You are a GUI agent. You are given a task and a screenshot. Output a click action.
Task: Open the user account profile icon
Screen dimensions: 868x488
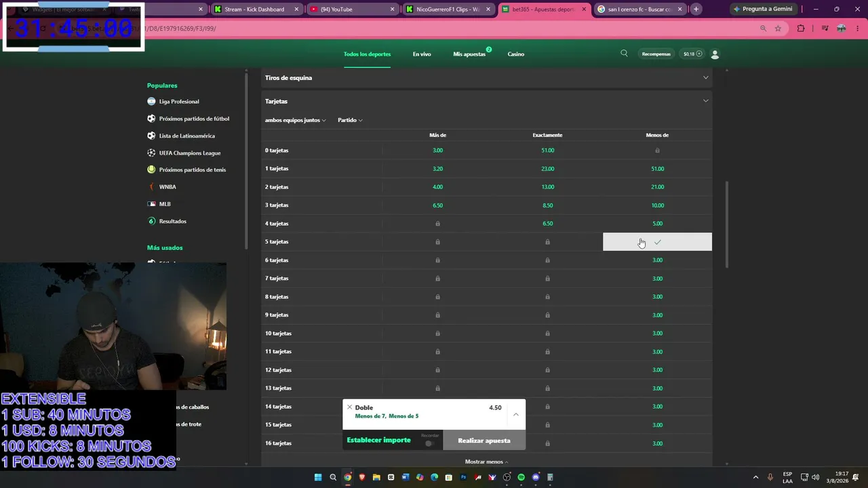[x=715, y=54]
